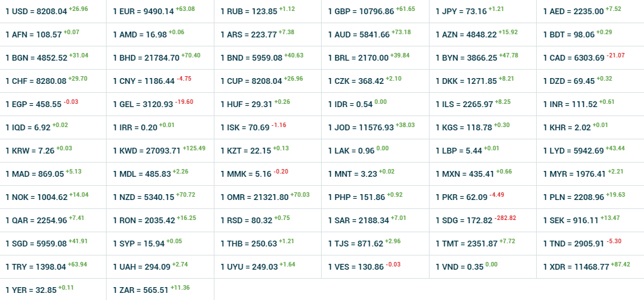Open the 1 EUR rate entry
Viewport: 644px width, 300px height.
click(154, 12)
